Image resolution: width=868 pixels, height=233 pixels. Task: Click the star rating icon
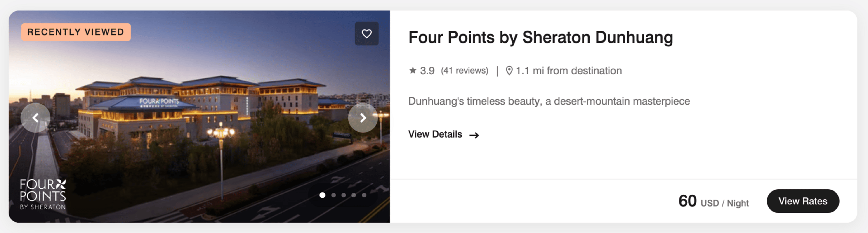pos(413,70)
